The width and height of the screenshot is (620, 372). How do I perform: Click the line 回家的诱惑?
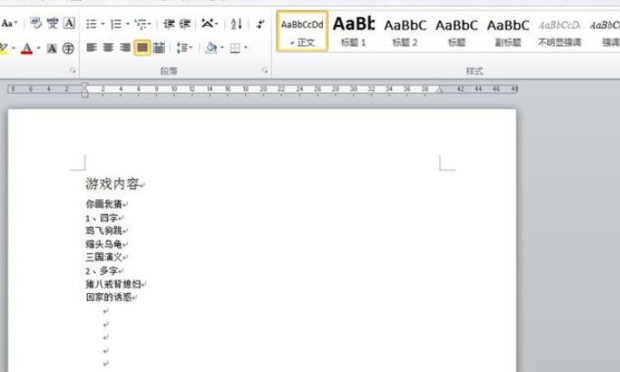[x=108, y=297]
